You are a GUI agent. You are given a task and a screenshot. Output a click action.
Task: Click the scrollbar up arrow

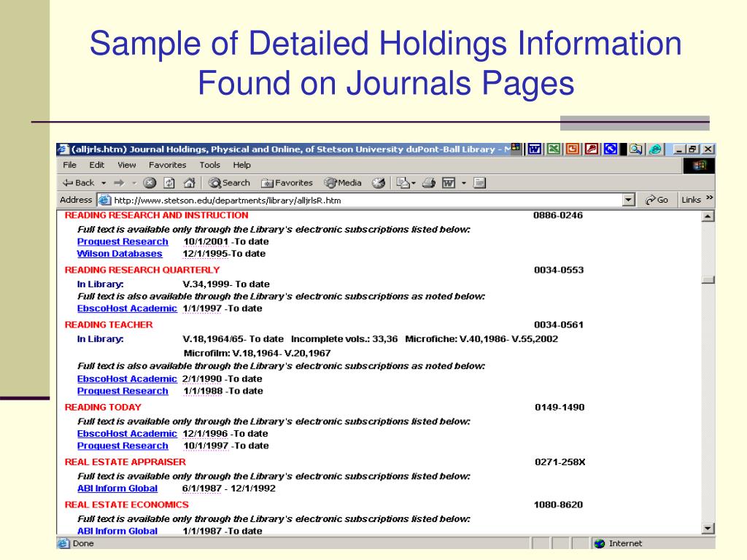(708, 217)
